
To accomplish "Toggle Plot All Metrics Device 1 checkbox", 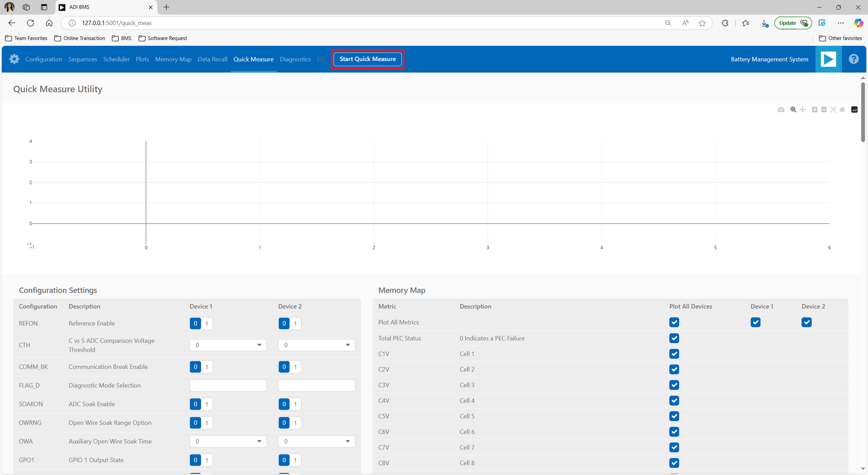I will coord(756,322).
